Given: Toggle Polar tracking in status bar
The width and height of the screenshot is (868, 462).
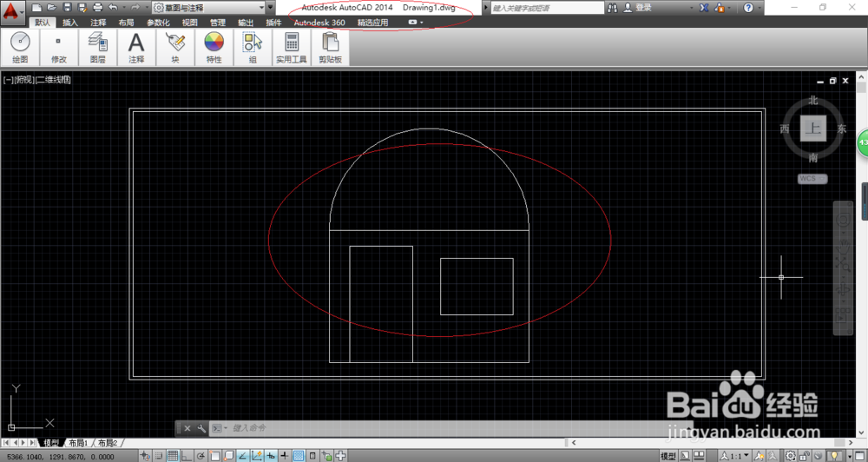Looking at the screenshot, I should point(201,456).
